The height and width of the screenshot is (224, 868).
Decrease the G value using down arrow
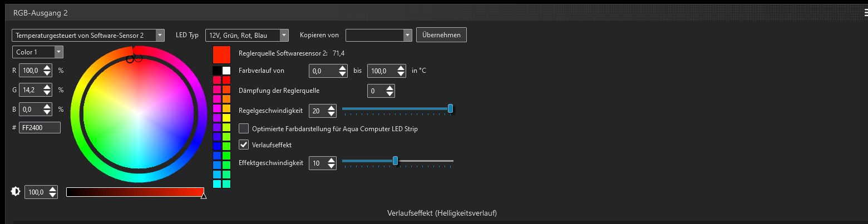pyautogui.click(x=47, y=93)
